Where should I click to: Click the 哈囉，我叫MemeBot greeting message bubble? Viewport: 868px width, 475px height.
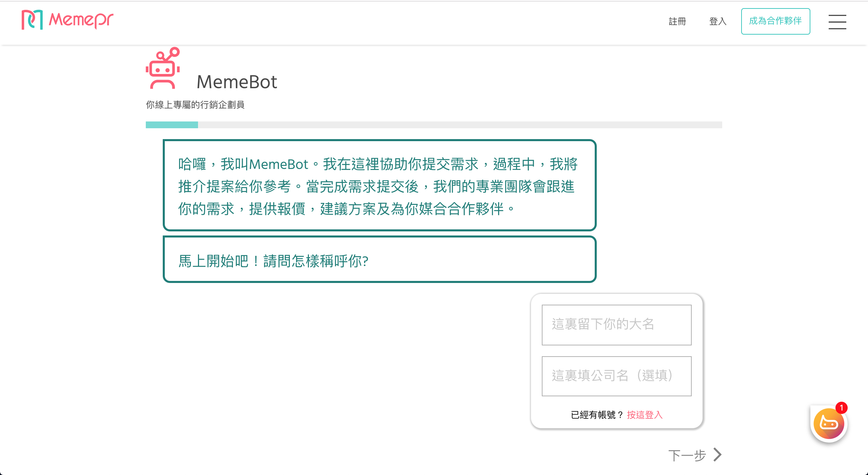point(379,185)
